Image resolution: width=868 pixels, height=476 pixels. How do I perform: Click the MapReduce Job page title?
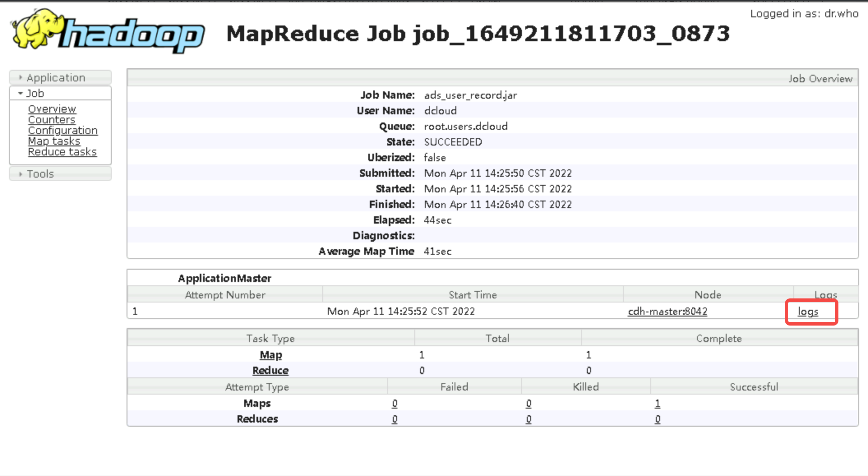[x=478, y=34]
